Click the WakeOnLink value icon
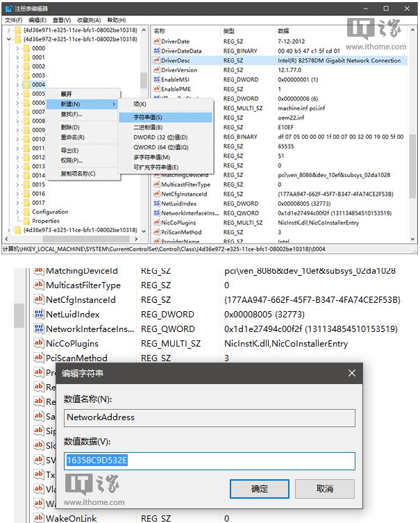 [x=39, y=518]
